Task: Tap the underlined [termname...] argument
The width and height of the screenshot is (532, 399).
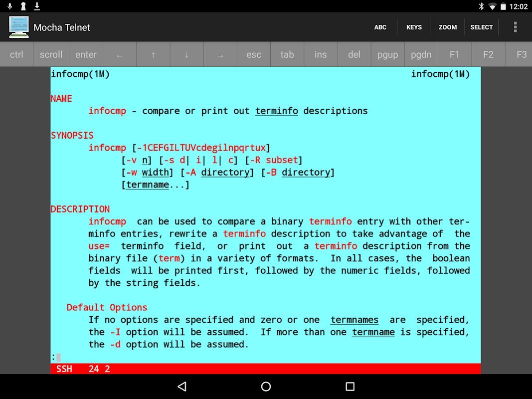Action: (156, 185)
